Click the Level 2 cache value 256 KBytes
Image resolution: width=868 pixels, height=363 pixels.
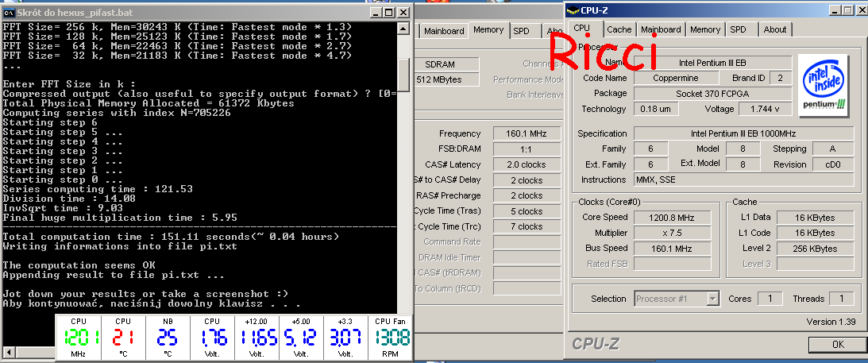tap(815, 249)
